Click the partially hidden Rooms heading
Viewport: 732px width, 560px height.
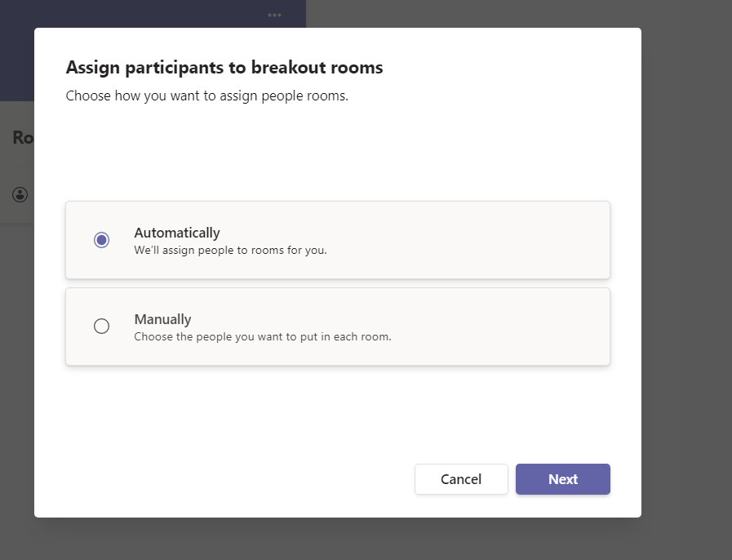pos(23,138)
